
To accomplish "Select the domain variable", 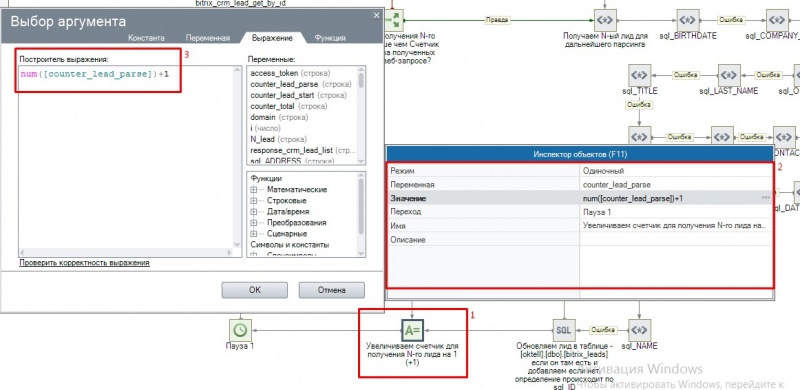I will (279, 117).
